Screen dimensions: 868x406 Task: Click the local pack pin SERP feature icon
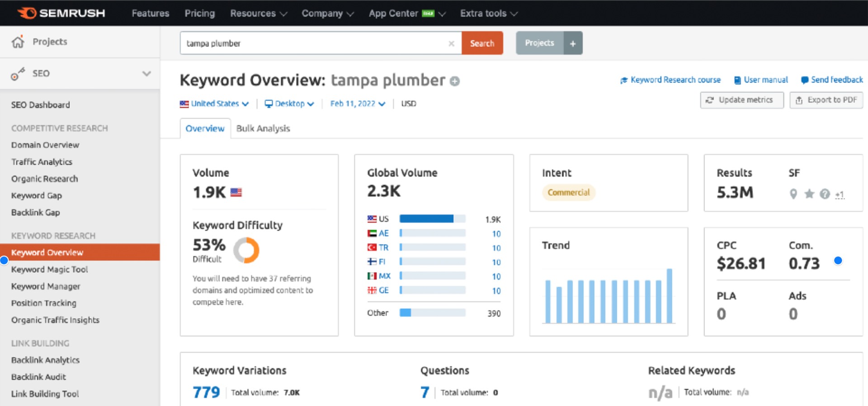[793, 194]
